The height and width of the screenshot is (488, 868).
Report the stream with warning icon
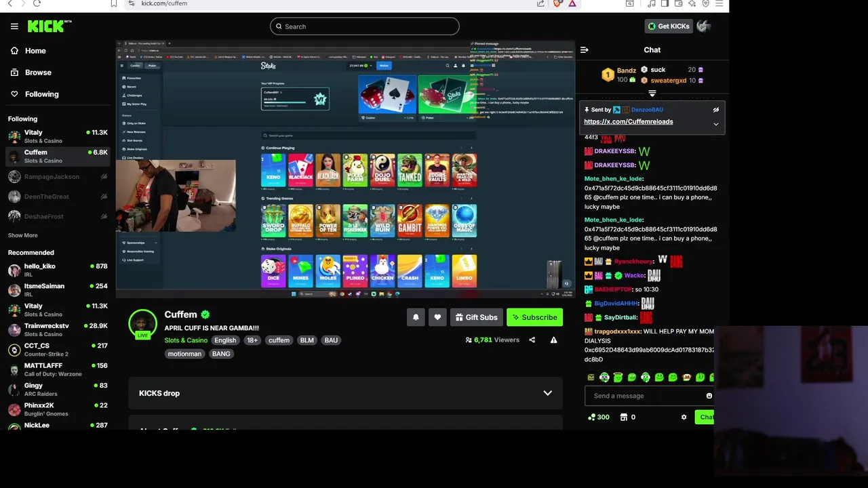pyautogui.click(x=553, y=340)
